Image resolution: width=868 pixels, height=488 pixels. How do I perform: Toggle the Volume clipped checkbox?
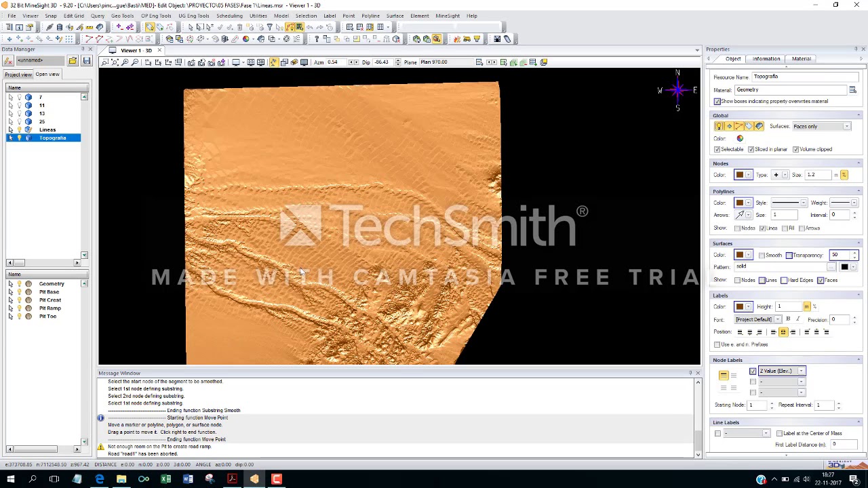(x=795, y=149)
